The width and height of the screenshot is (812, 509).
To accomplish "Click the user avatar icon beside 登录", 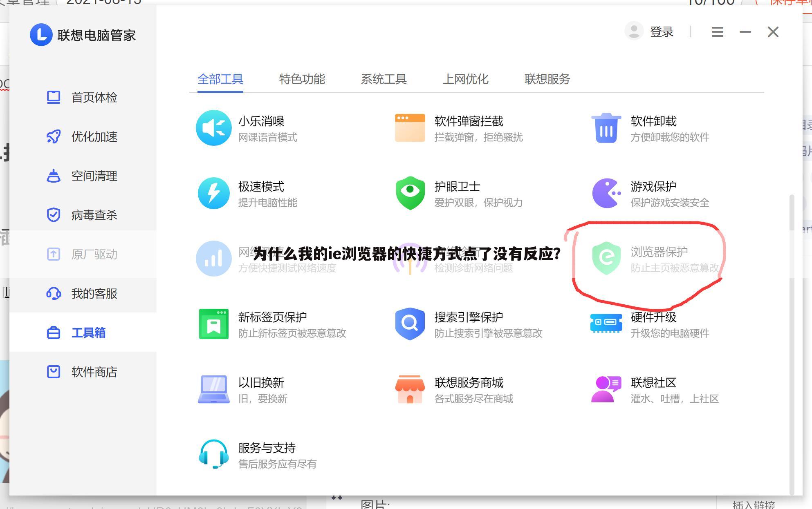I will [634, 31].
